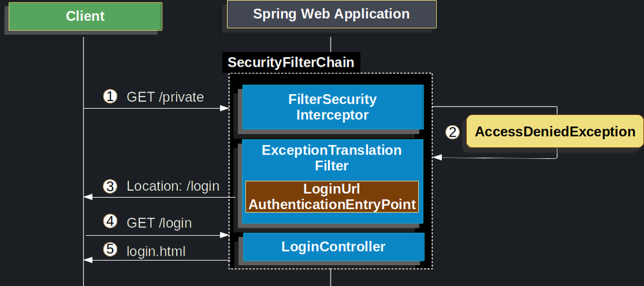
Task: Click the login.html response label
Action: click(156, 251)
